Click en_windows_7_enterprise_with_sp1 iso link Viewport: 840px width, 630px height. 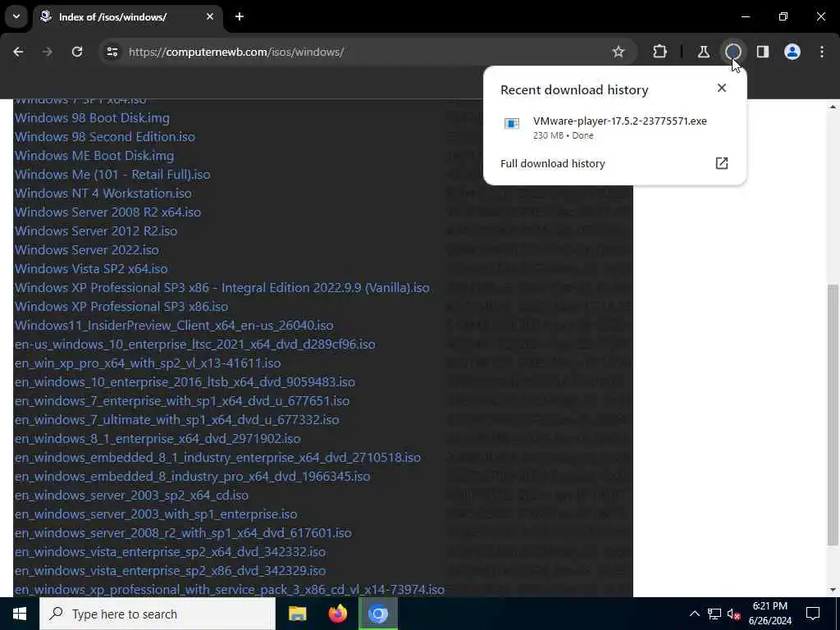[x=182, y=400]
